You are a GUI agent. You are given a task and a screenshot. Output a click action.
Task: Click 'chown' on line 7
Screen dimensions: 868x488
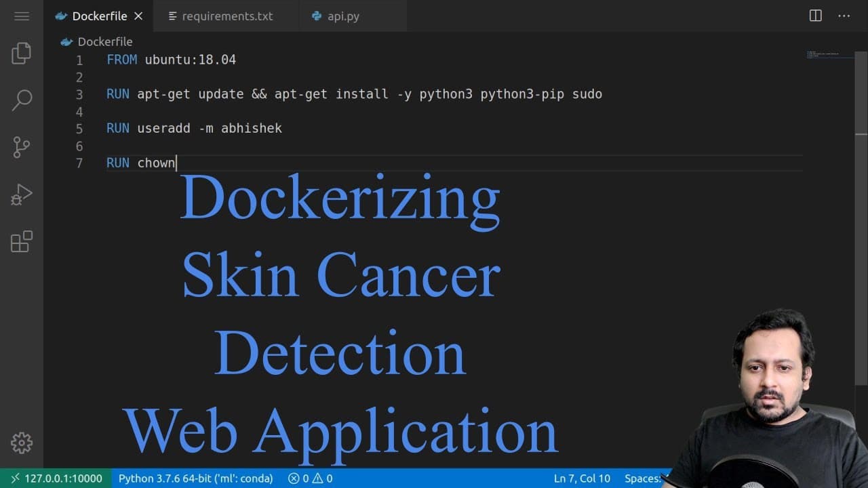pyautogui.click(x=157, y=163)
